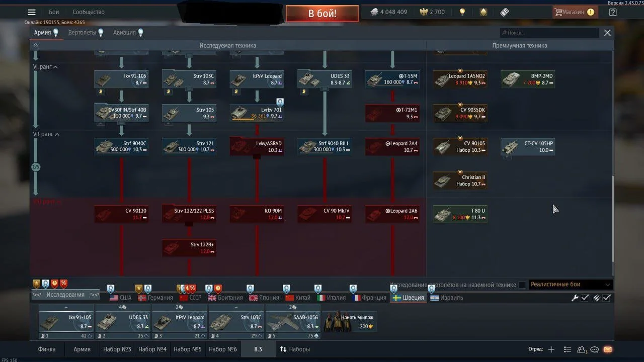Image resolution: width=644 pixels, height=362 pixels.
Task: Choose the Набор №5 preset
Action: click(x=188, y=349)
